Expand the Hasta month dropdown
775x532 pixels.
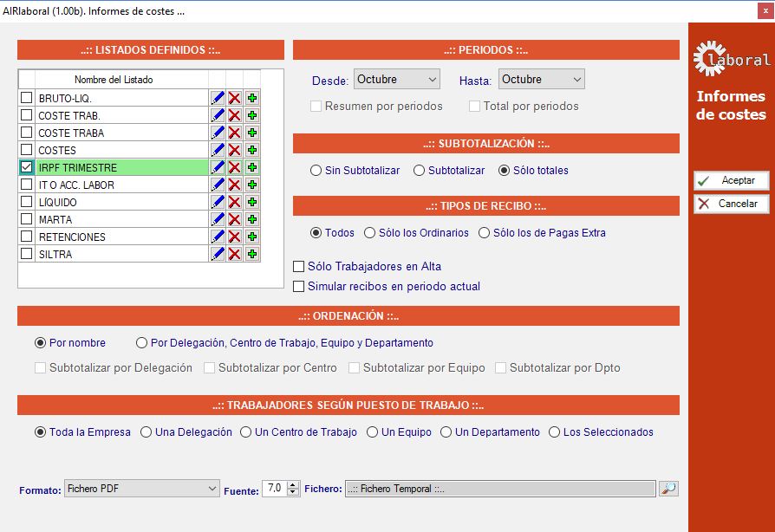point(541,80)
